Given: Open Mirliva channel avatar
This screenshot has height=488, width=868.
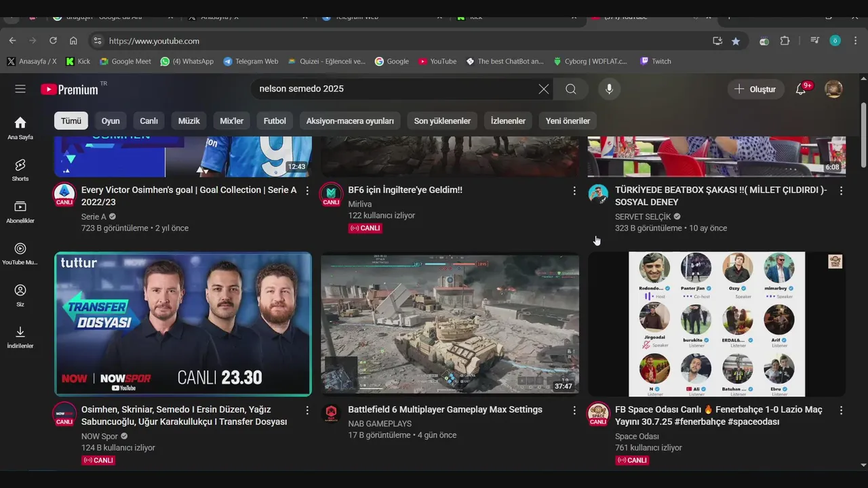Looking at the screenshot, I should 331,195.
